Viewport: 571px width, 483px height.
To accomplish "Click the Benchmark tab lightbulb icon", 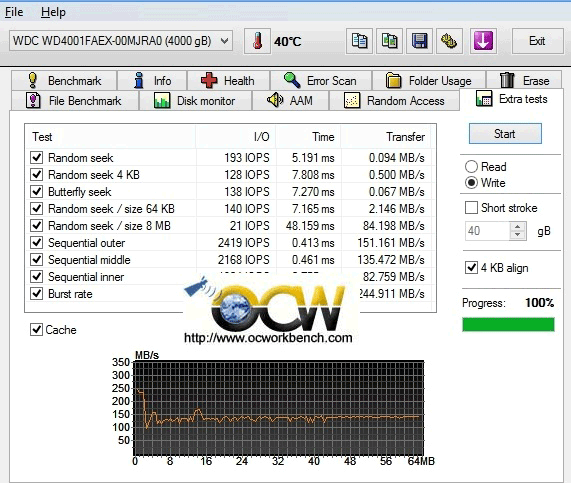I will pyautogui.click(x=33, y=80).
